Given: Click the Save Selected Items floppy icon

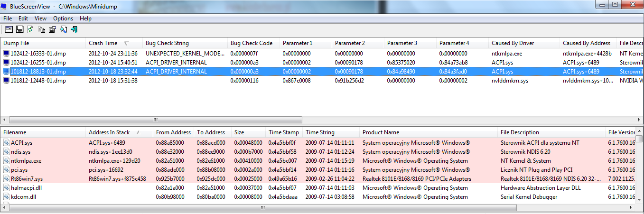Looking at the screenshot, I should tap(20, 29).
